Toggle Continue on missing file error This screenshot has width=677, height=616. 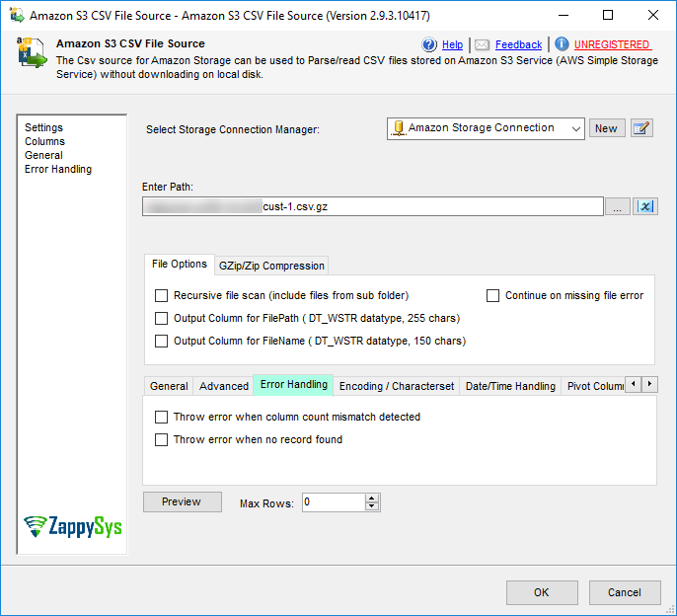492,295
